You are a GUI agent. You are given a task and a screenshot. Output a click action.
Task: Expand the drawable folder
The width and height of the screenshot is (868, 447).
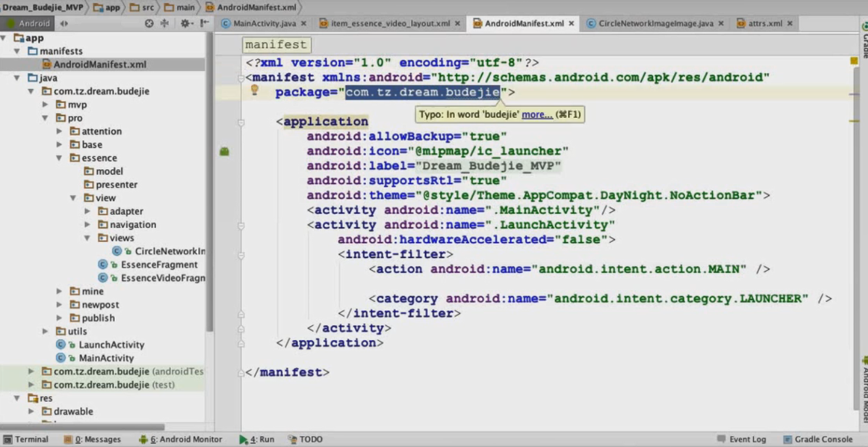point(31,411)
